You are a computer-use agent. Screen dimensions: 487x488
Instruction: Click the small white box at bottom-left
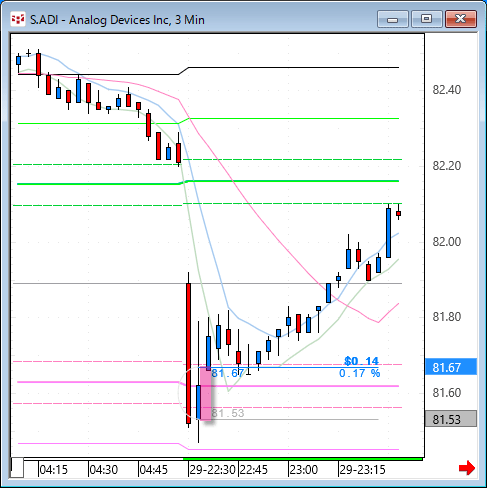click(17, 468)
